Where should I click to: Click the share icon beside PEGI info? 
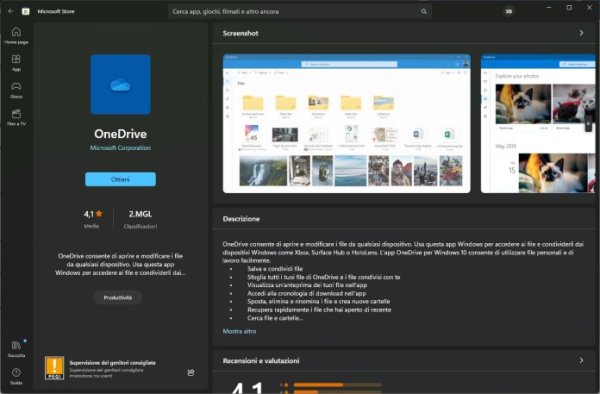click(191, 373)
